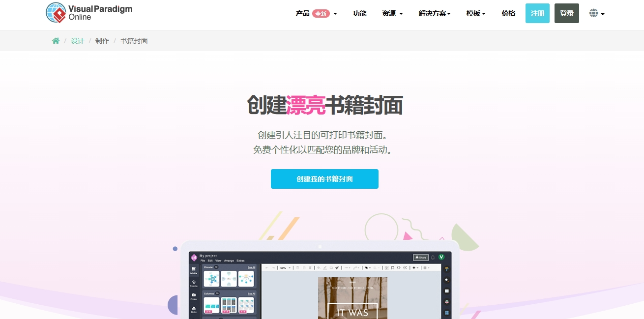Click the InfoArts icon in editor sidebar
The width and height of the screenshot is (644, 319).
pyautogui.click(x=194, y=270)
